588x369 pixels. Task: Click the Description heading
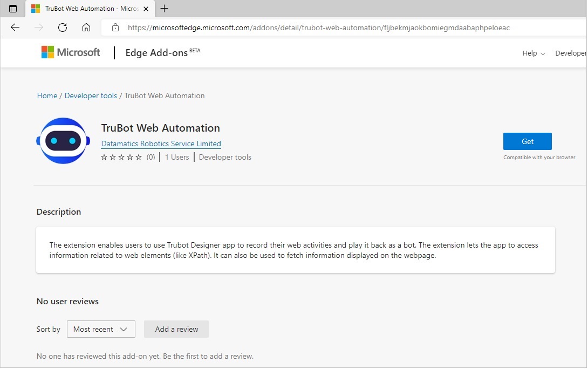tap(59, 212)
